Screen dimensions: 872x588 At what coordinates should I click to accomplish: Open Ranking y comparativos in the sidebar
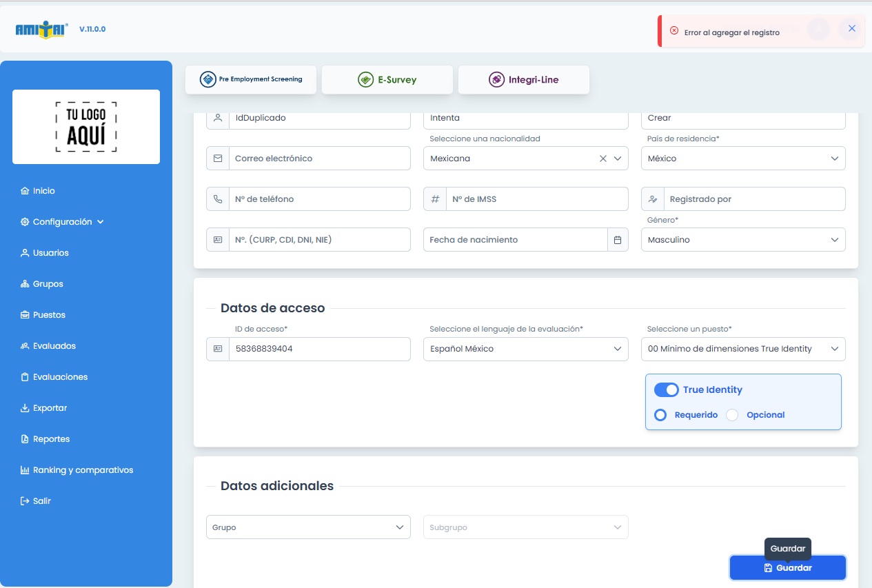pyautogui.click(x=83, y=470)
